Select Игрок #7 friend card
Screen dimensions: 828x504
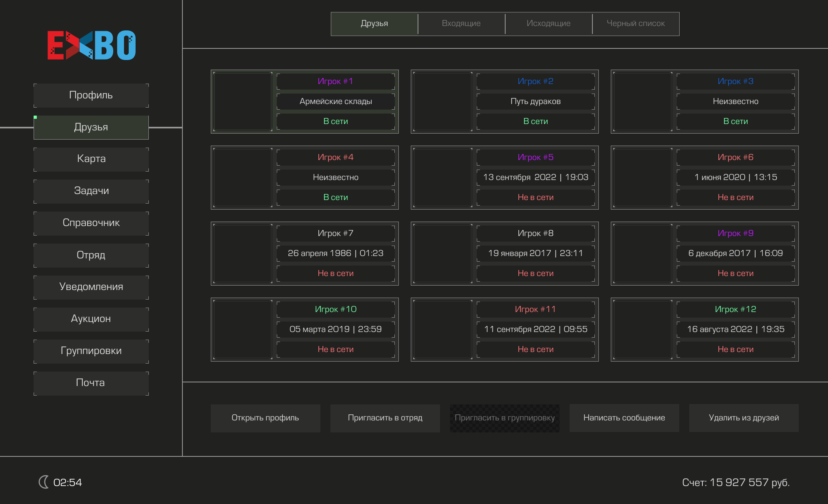[304, 254]
